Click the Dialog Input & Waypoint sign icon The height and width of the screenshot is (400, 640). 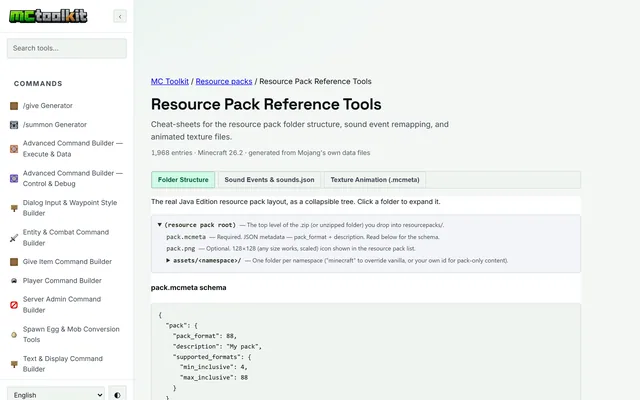point(14,208)
